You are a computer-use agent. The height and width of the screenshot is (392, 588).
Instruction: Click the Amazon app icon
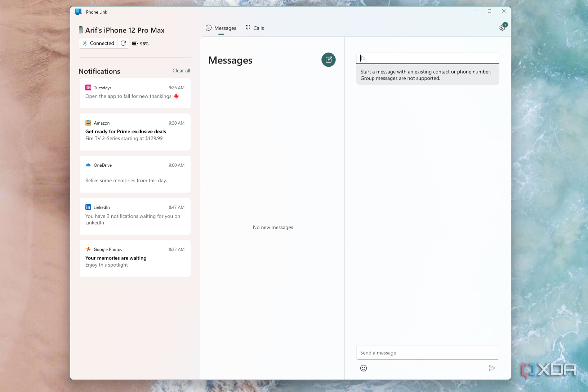coord(88,122)
